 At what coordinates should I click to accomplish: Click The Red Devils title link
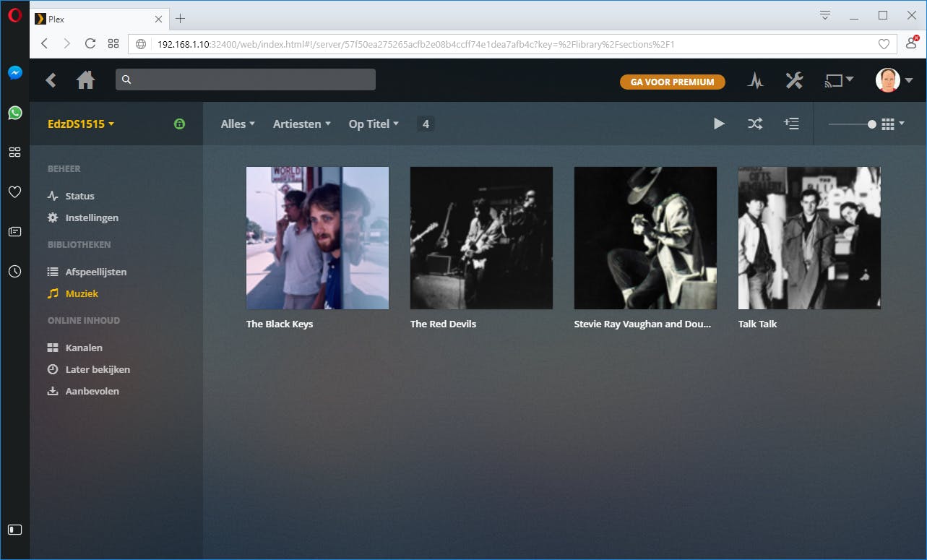coord(443,324)
